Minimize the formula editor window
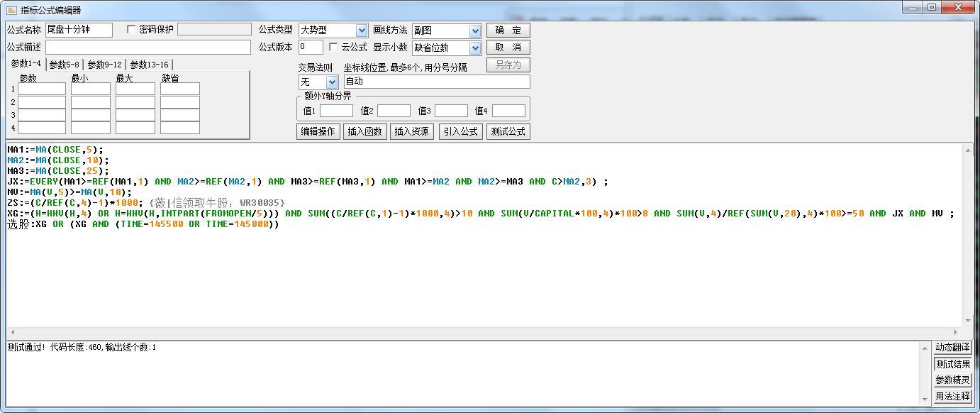980x413 pixels. point(912,7)
